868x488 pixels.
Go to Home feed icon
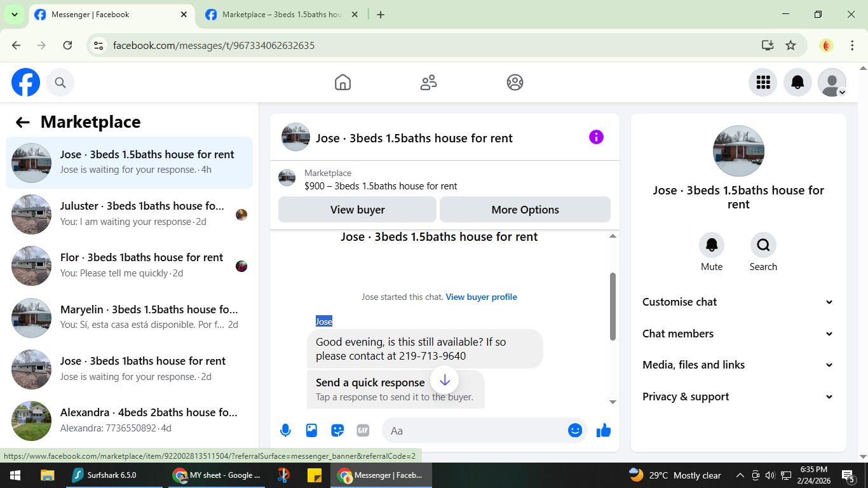pyautogui.click(x=342, y=83)
